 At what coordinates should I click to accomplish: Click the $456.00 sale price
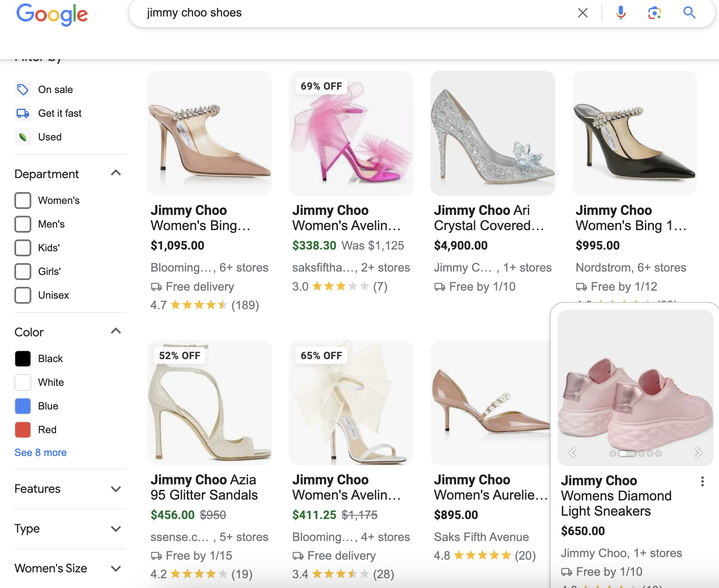click(173, 515)
